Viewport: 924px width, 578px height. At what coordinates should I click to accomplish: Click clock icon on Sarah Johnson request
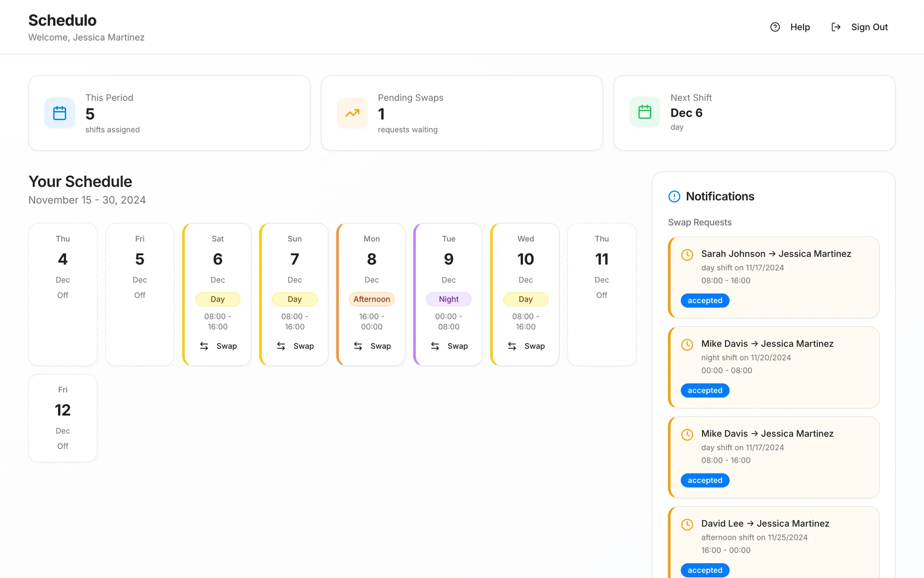pyautogui.click(x=687, y=255)
